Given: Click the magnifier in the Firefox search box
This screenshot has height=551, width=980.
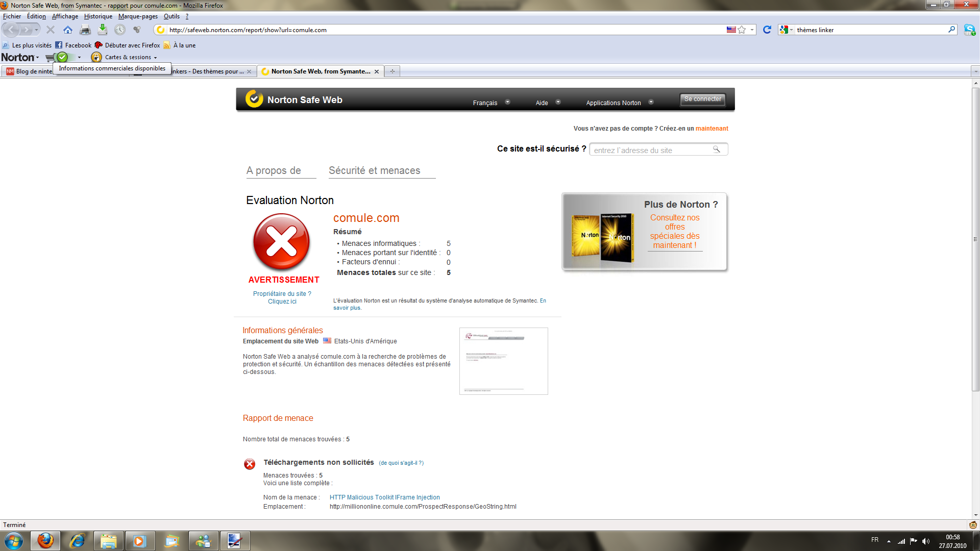Looking at the screenshot, I should pos(951,30).
